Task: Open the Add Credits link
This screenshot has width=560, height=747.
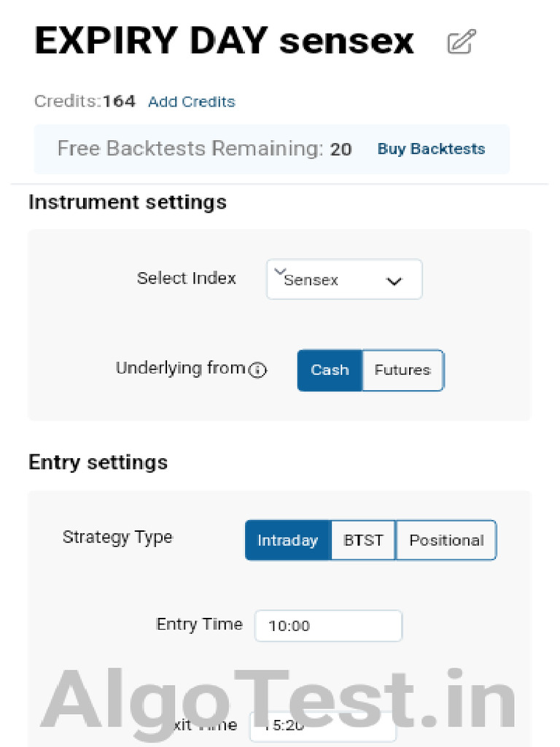Action: pyautogui.click(x=192, y=102)
